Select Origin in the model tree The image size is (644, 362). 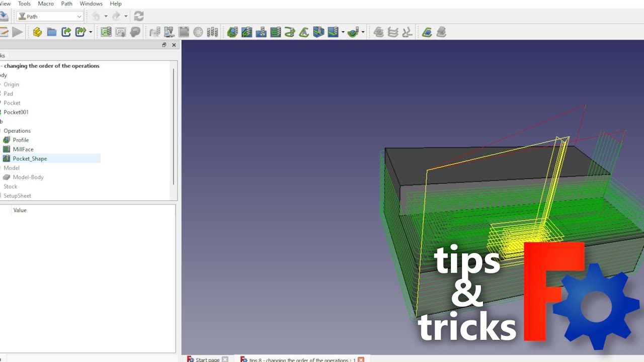11,84
